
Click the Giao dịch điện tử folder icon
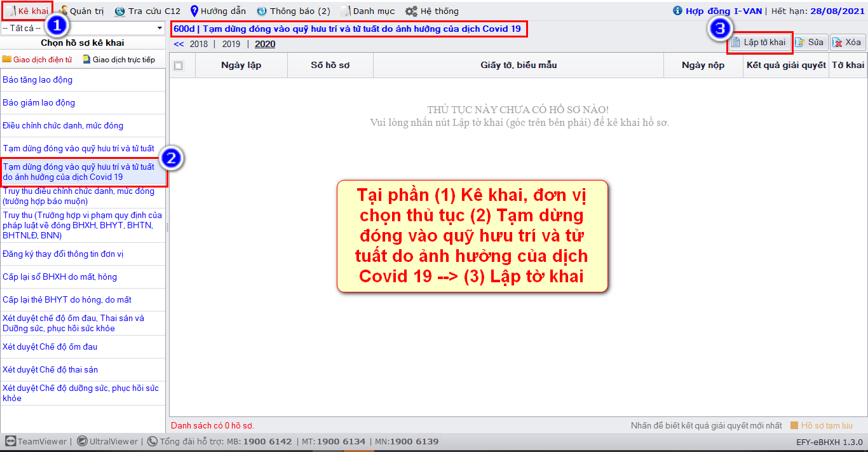point(6,59)
